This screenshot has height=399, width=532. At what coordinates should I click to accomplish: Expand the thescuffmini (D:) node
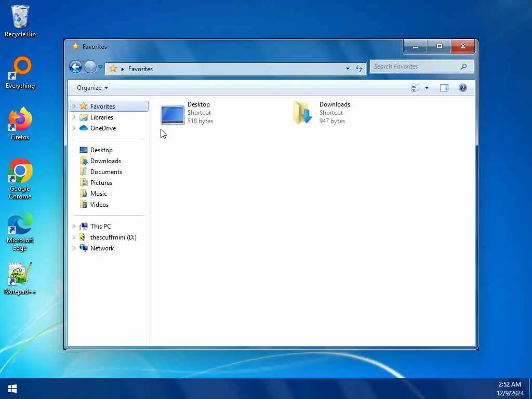74,237
